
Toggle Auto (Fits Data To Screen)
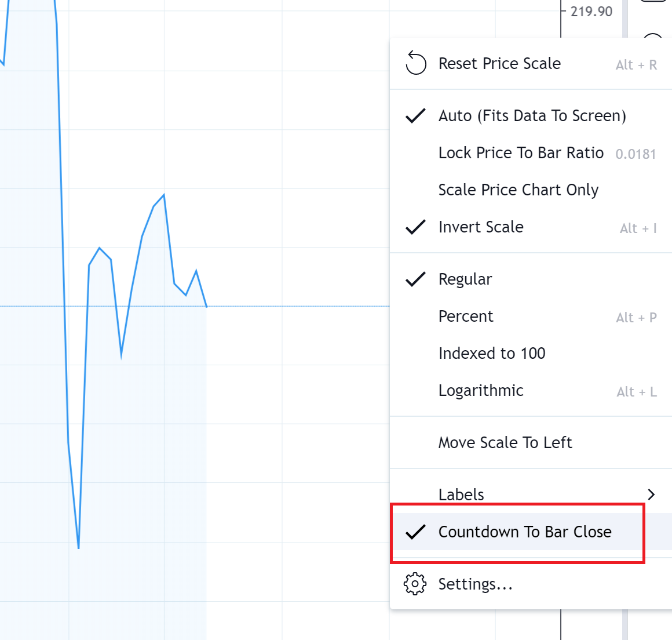tap(531, 116)
